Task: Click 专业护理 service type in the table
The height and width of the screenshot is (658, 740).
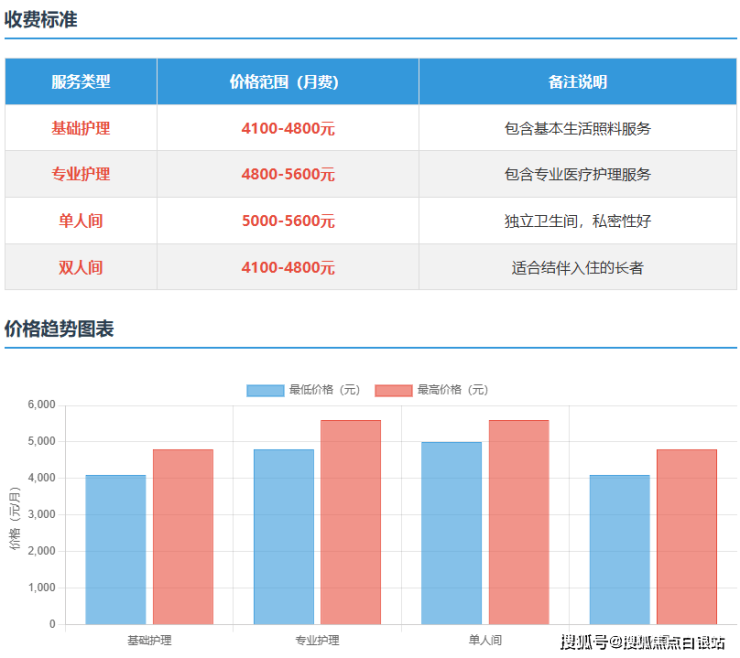Action: pyautogui.click(x=81, y=174)
